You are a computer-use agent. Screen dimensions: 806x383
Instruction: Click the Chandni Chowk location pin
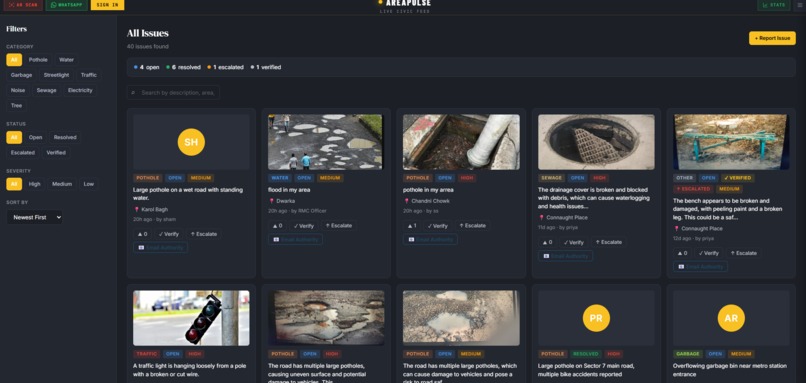coord(406,201)
